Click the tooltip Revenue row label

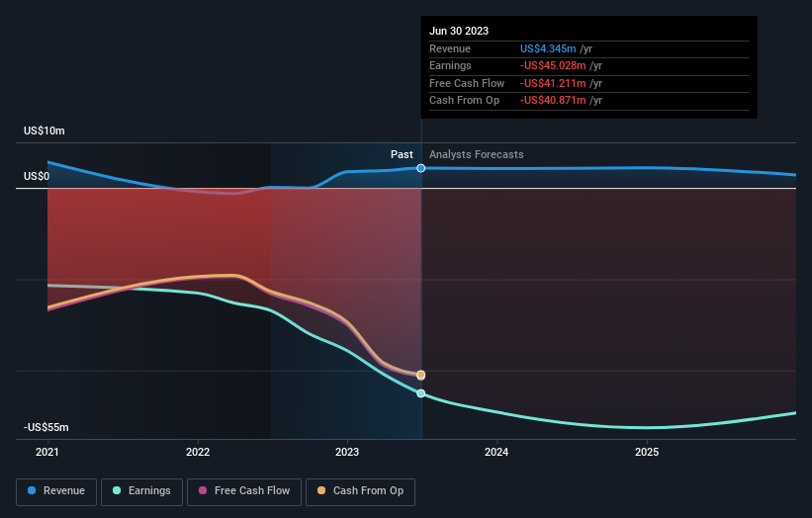[450, 48]
